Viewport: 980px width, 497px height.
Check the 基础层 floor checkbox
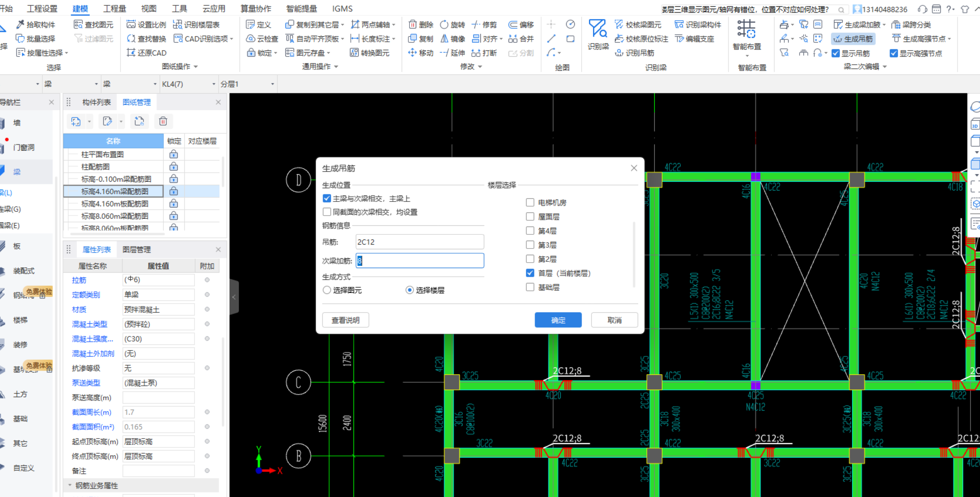tap(530, 287)
